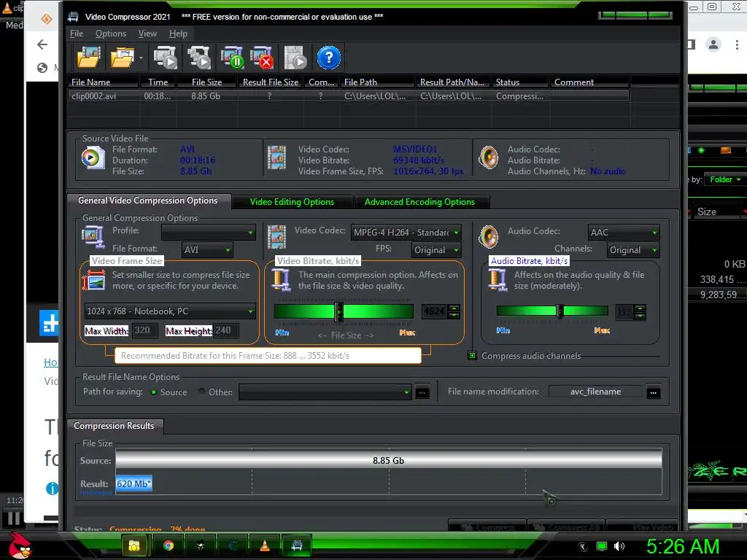The image size is (747, 560).
Task: Click the Max Height input field
Action: [225, 330]
